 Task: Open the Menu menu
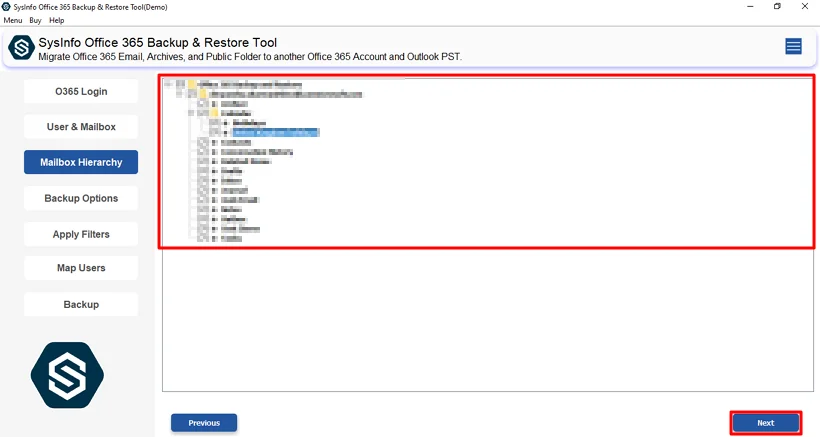(x=13, y=20)
